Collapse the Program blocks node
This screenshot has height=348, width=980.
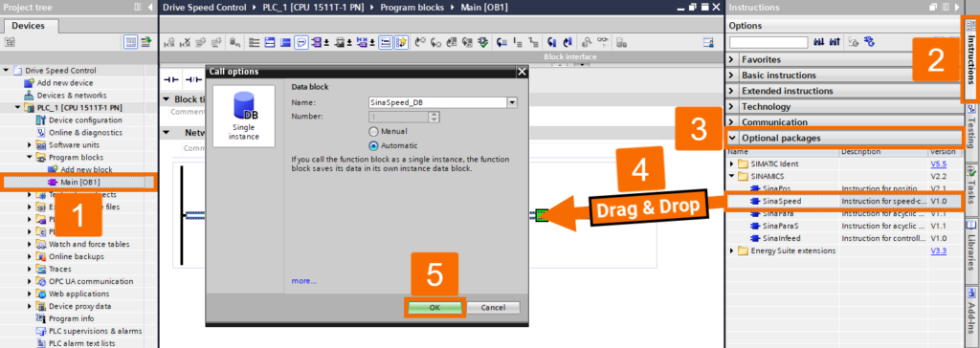click(29, 158)
